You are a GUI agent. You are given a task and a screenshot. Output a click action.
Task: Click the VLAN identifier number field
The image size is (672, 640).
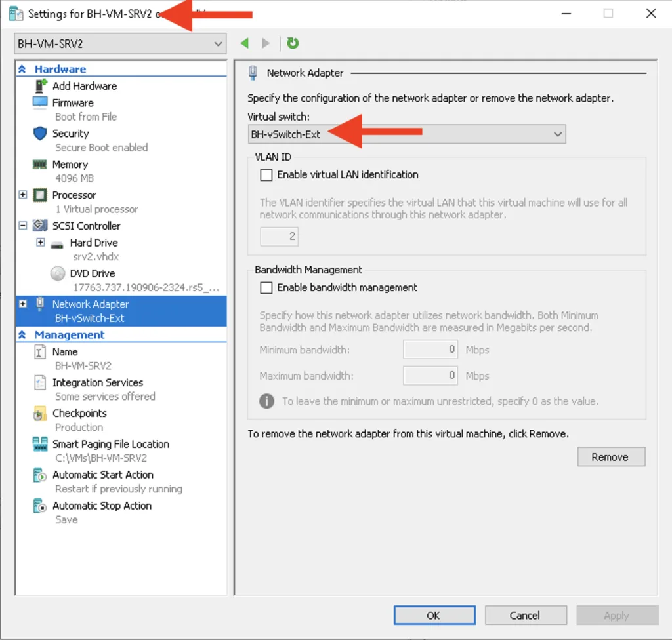(279, 236)
